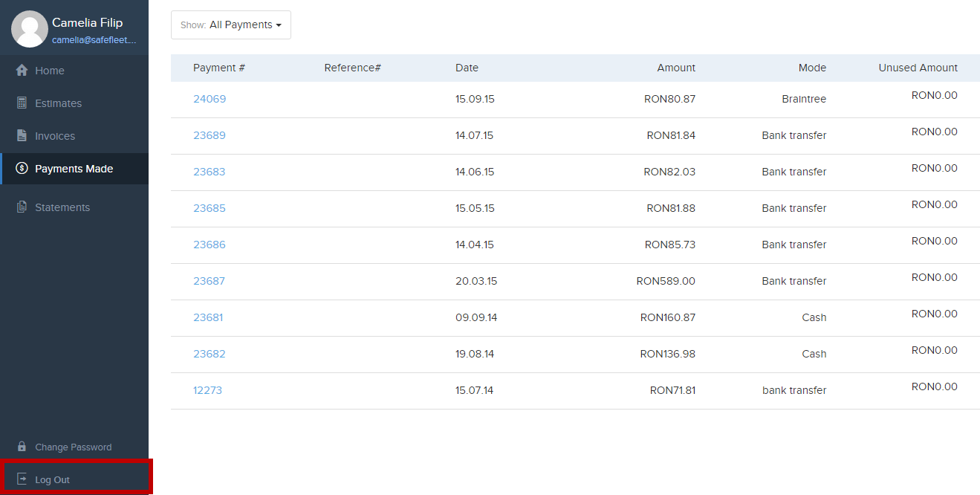Click the Payments Made dollar icon
This screenshot has height=495, width=980.
[x=22, y=169]
